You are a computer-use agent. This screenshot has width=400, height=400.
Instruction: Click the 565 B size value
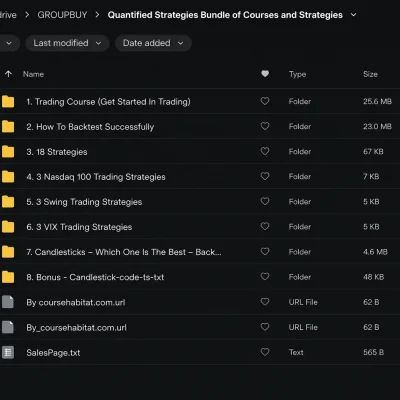[x=374, y=352]
